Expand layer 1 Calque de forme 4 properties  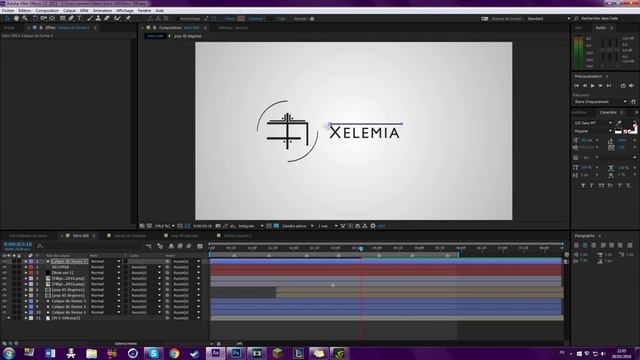[26, 261]
